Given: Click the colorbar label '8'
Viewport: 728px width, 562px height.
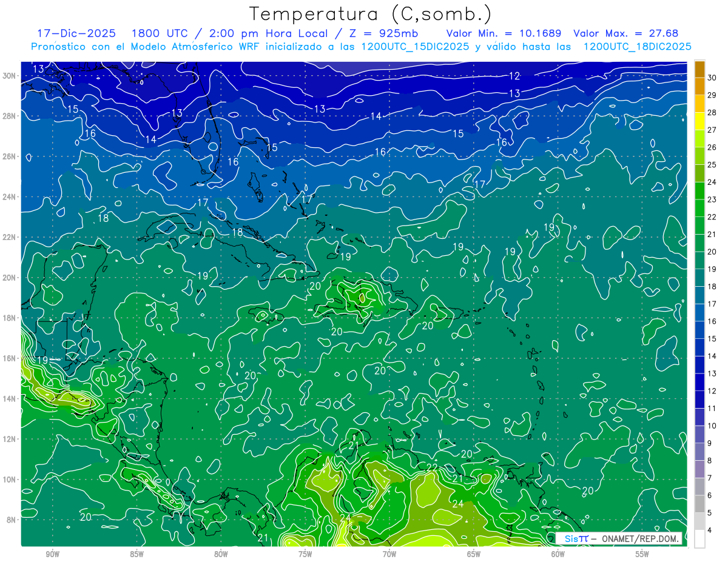Looking at the screenshot, I should (710, 461).
